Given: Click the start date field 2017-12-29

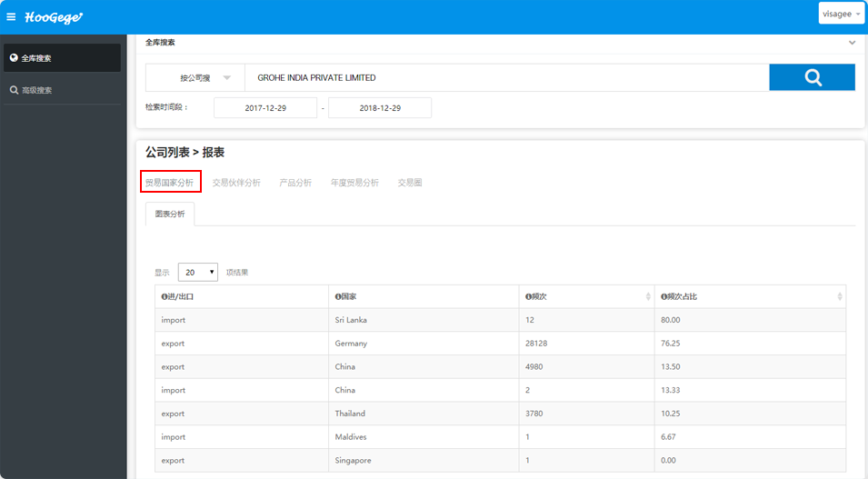Looking at the screenshot, I should point(265,108).
